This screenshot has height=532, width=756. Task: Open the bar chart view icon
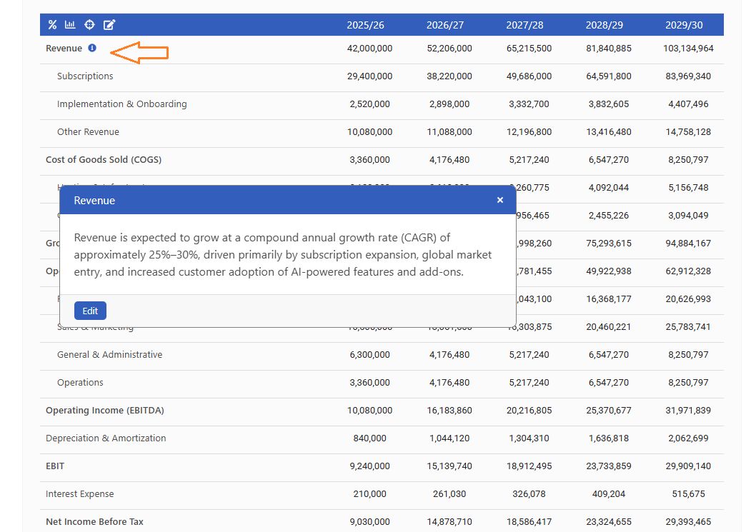[70, 25]
